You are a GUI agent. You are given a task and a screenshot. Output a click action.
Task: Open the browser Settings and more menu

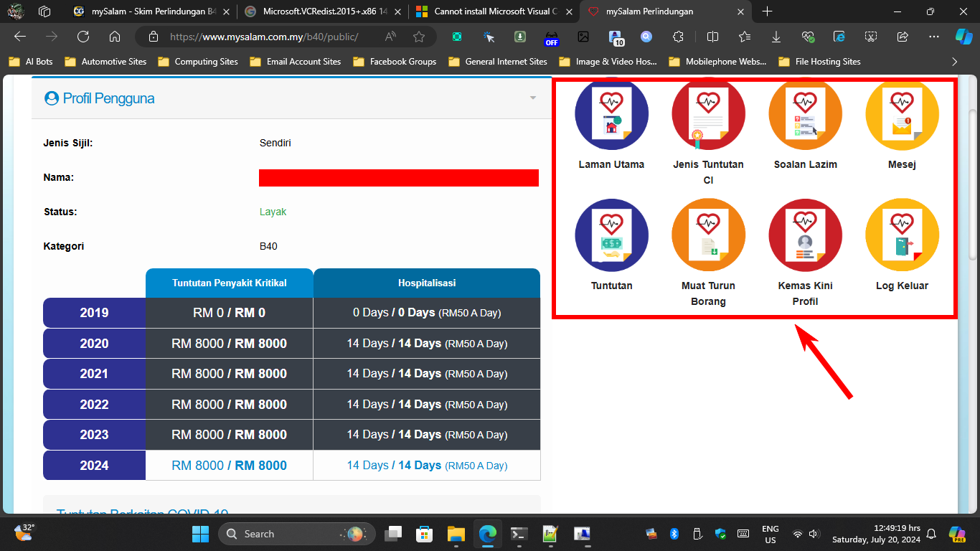tap(933, 37)
